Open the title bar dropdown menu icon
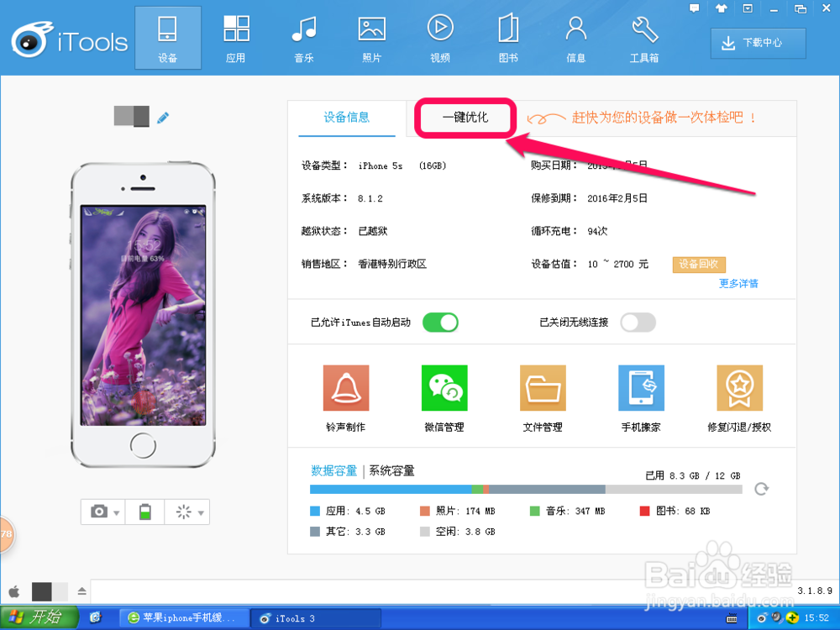The width and height of the screenshot is (840, 630). 748,8
